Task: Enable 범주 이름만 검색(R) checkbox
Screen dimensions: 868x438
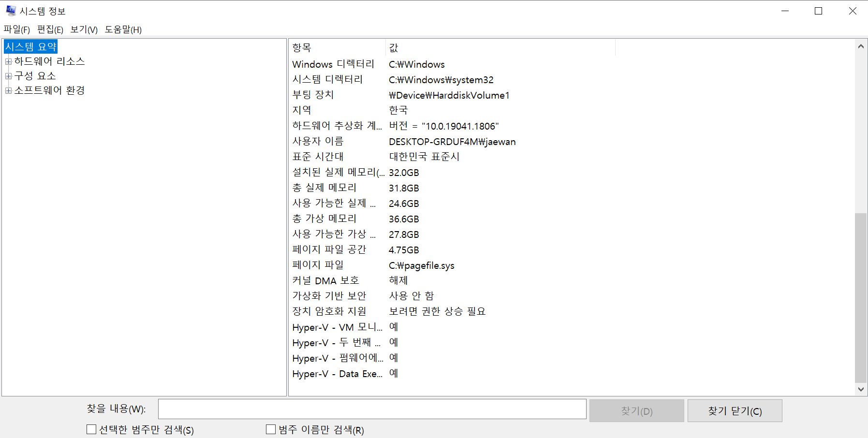Action: [271, 429]
